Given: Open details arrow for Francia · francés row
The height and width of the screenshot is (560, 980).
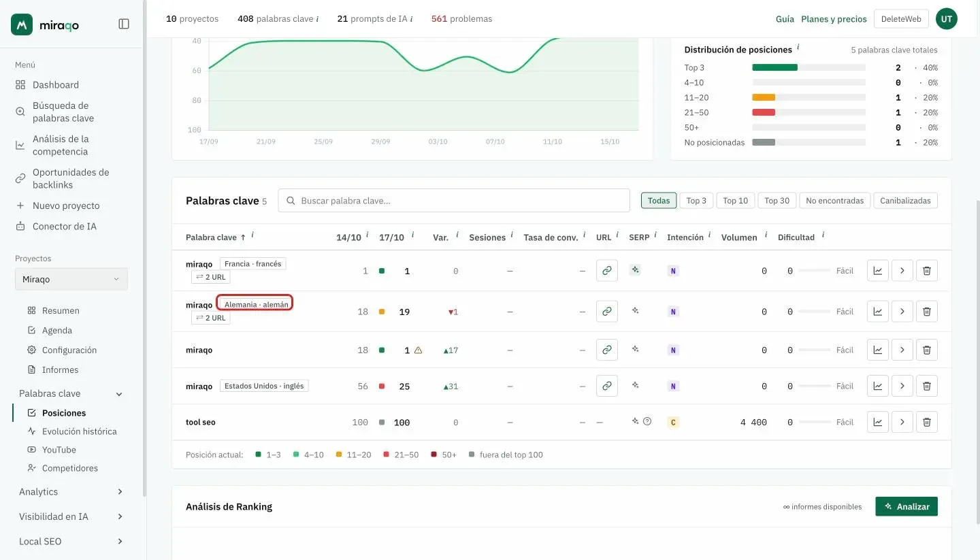Looking at the screenshot, I should coord(902,270).
